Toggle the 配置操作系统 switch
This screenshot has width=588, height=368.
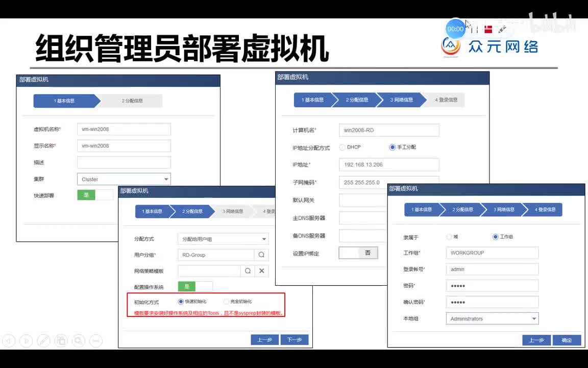(195, 287)
